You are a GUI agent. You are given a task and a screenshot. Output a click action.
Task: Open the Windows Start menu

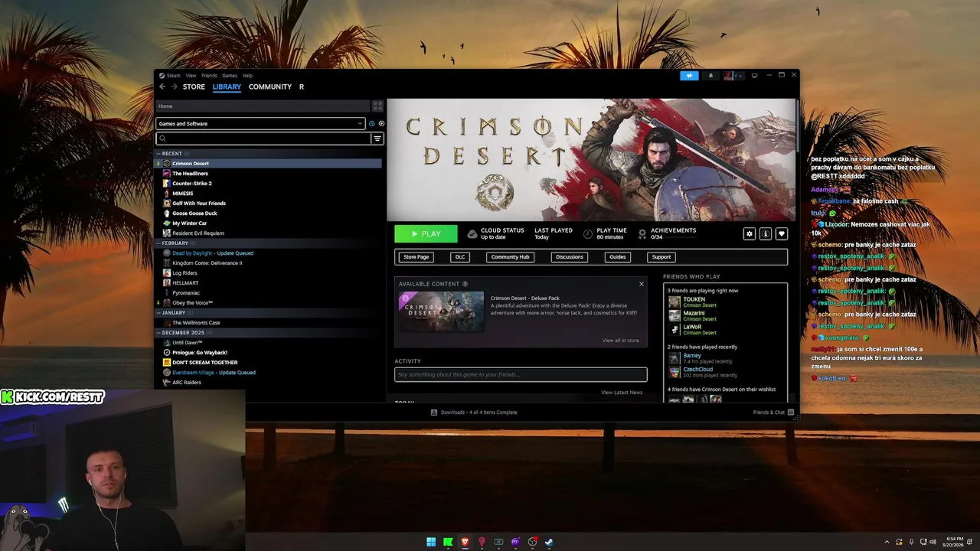point(431,542)
